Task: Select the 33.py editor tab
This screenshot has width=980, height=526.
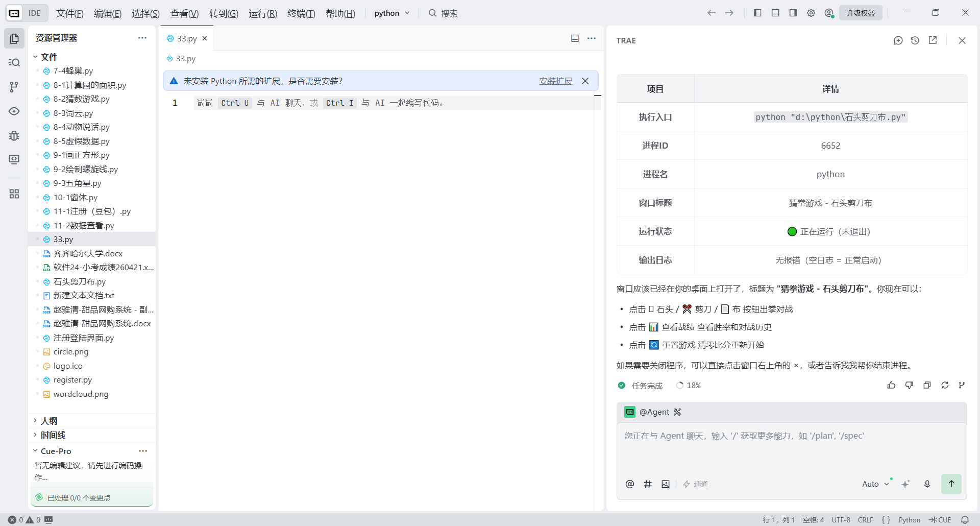Action: click(x=187, y=38)
